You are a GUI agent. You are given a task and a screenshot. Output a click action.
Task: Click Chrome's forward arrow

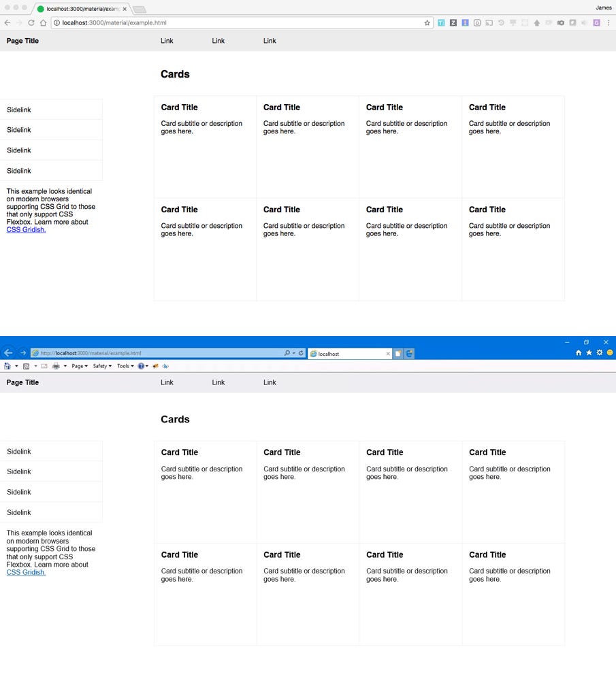tap(19, 22)
